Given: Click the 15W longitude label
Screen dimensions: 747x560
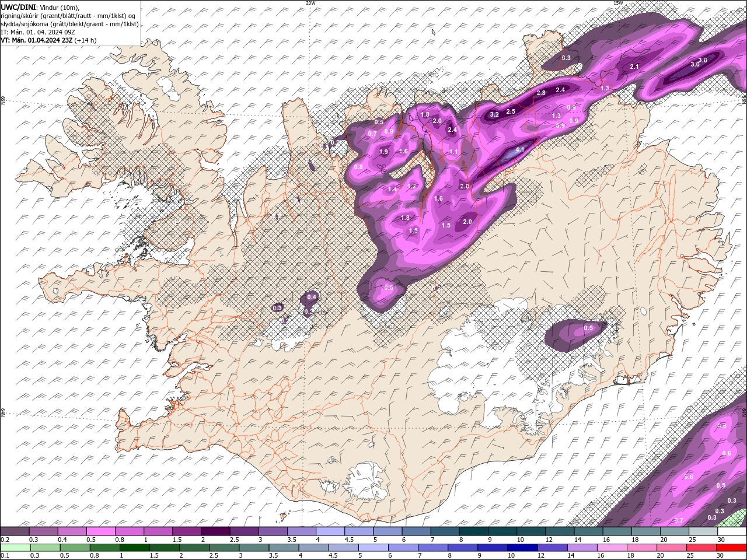Looking at the screenshot, I should (x=618, y=3).
